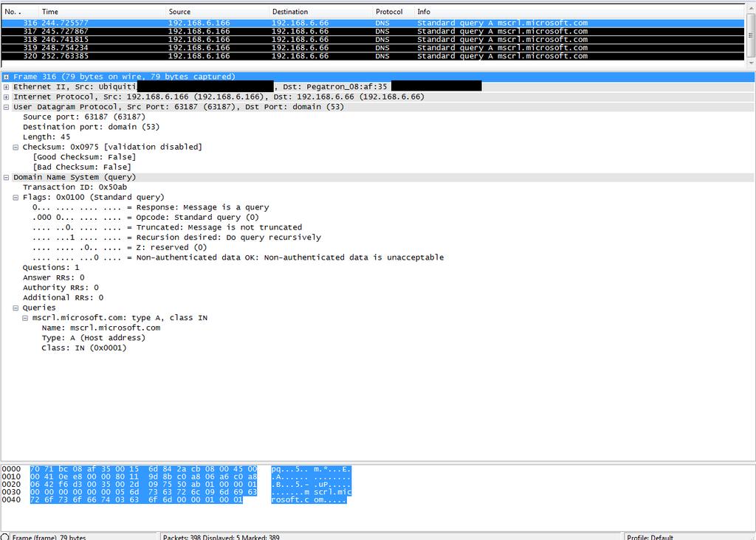Sort packets by the Protocol column

point(394,12)
